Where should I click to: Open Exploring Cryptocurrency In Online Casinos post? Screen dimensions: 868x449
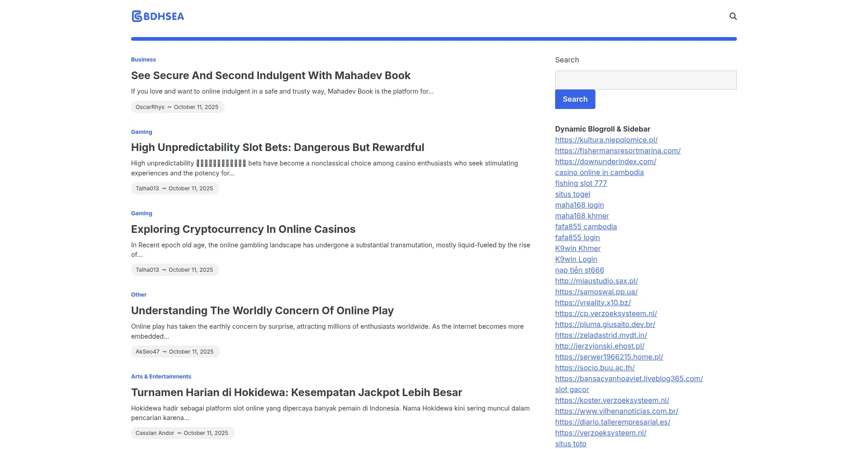[x=243, y=229]
